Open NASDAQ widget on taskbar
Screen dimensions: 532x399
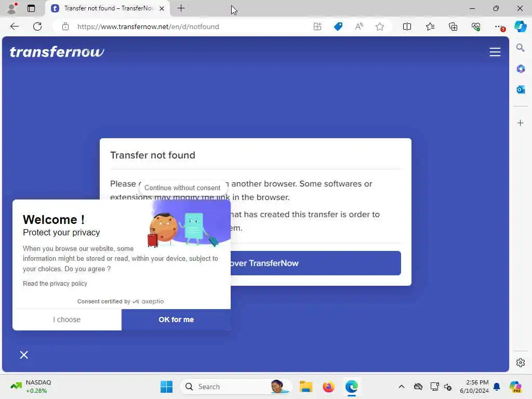pos(31,387)
